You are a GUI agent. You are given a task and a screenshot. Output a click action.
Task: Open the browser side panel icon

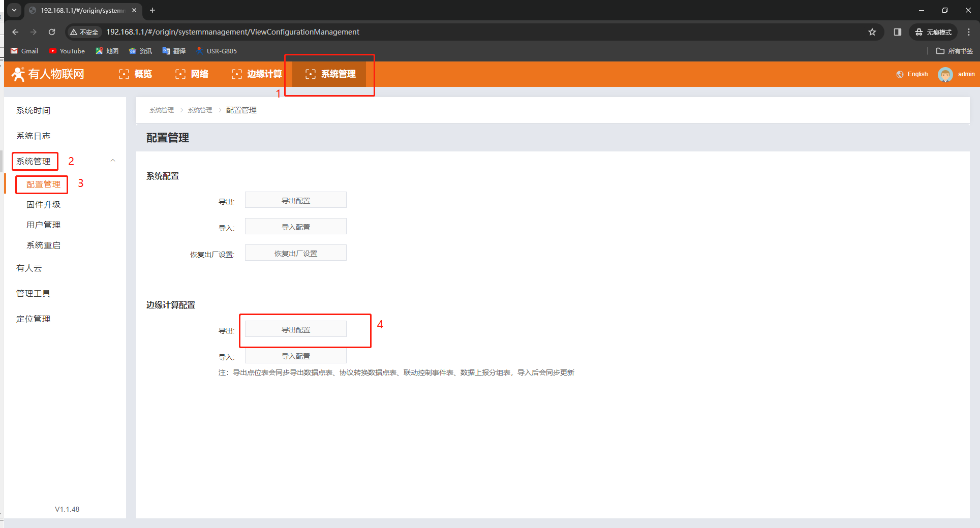click(897, 32)
